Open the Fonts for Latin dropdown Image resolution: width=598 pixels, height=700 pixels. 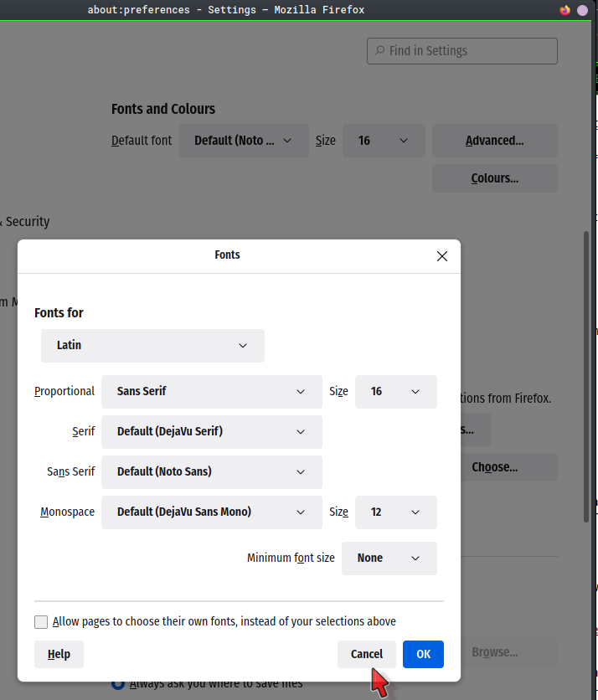click(x=152, y=346)
